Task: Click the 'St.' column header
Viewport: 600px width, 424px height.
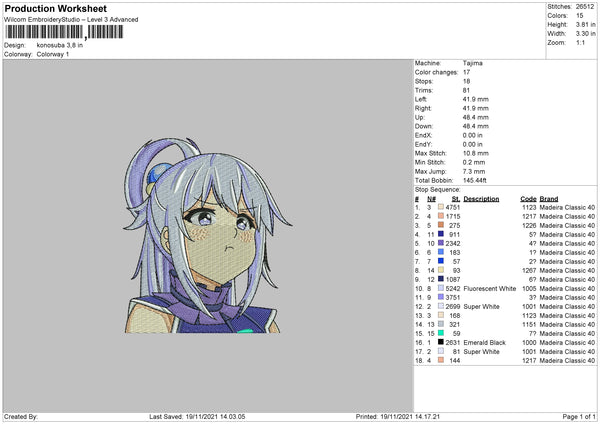Action: click(456, 199)
